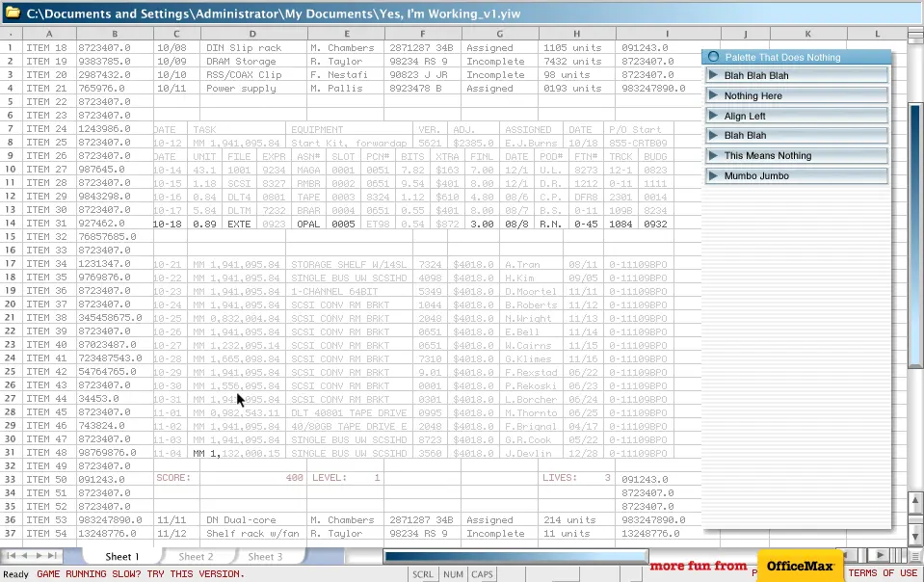
Task: Toggle the NUM status indicator
Action: (453, 574)
